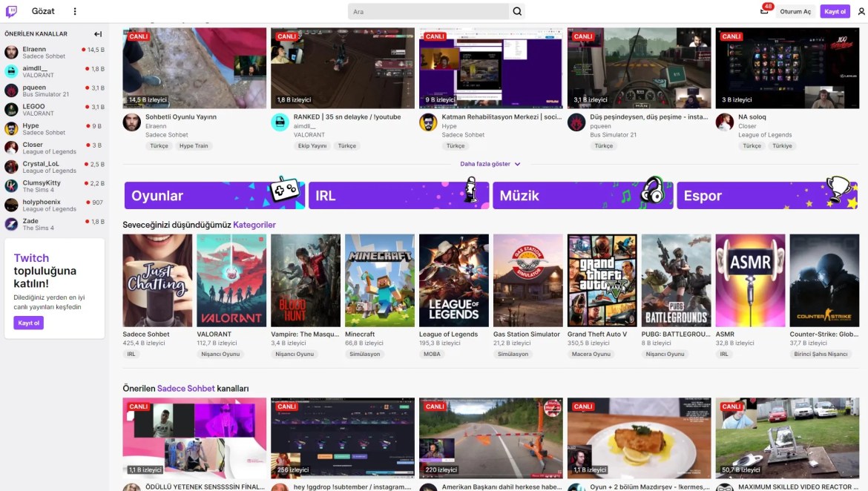868x491 pixels.
Task: Watch the stream thumbnail with 50,7 B izleyici
Action: (787, 438)
